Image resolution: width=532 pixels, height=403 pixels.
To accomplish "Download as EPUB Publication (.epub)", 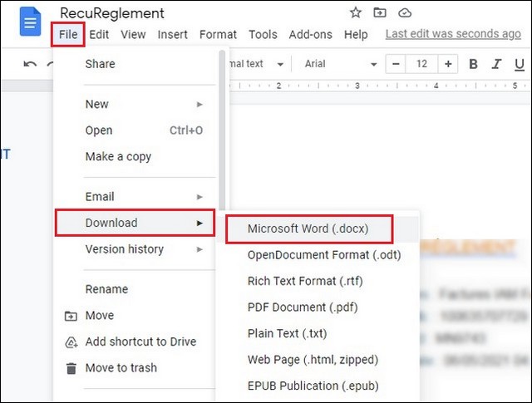I will [317, 386].
